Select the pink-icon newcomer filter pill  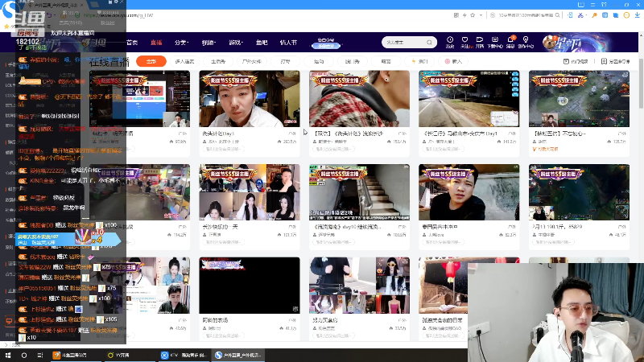tap(453, 61)
